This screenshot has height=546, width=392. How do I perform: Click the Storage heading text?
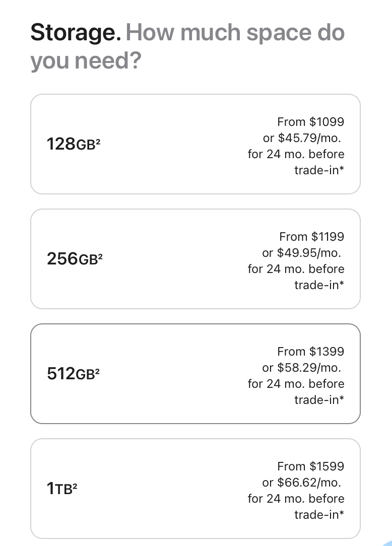pos(76,33)
